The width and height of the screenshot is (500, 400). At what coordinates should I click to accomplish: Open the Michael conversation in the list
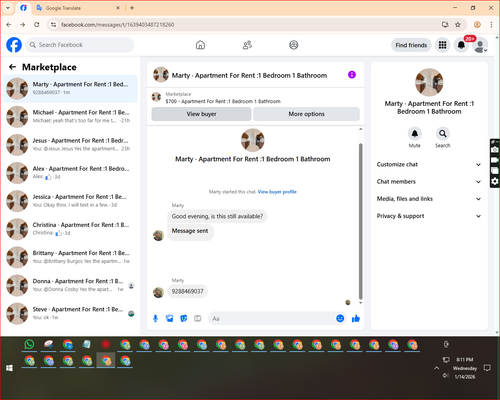[70, 117]
